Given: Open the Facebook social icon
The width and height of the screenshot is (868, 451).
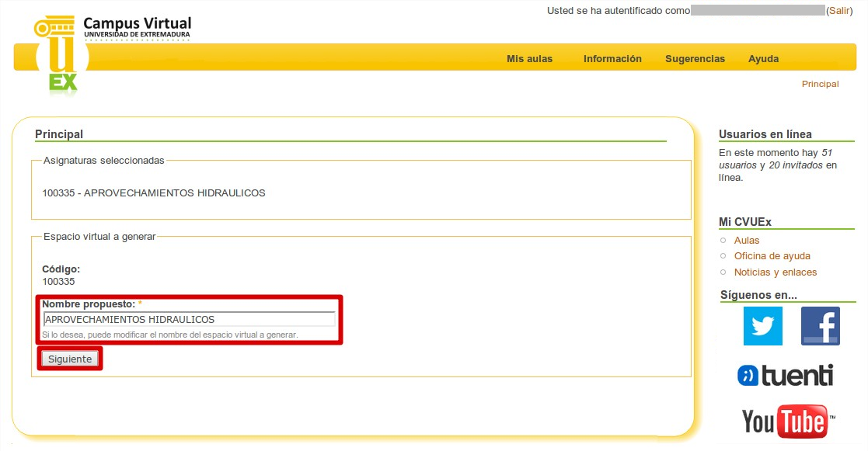Looking at the screenshot, I should tap(820, 326).
